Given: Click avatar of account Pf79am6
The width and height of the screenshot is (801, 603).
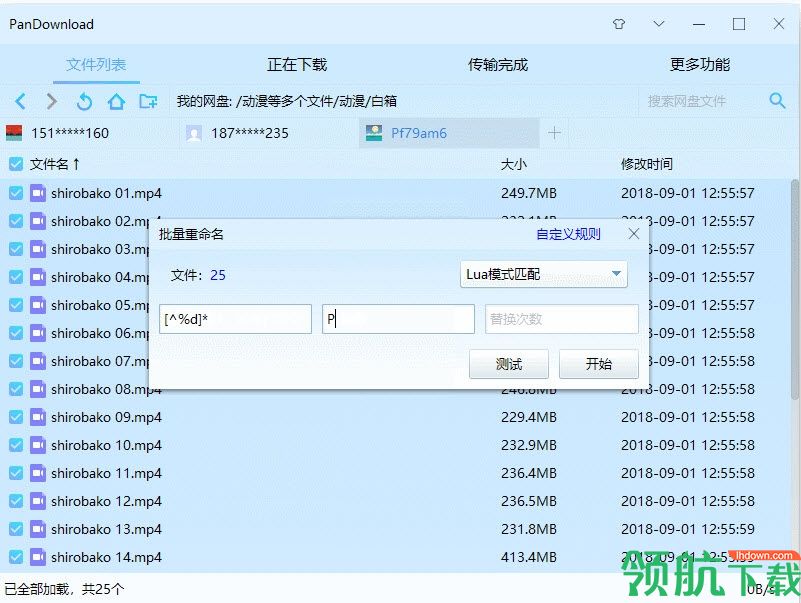Looking at the screenshot, I should [374, 133].
